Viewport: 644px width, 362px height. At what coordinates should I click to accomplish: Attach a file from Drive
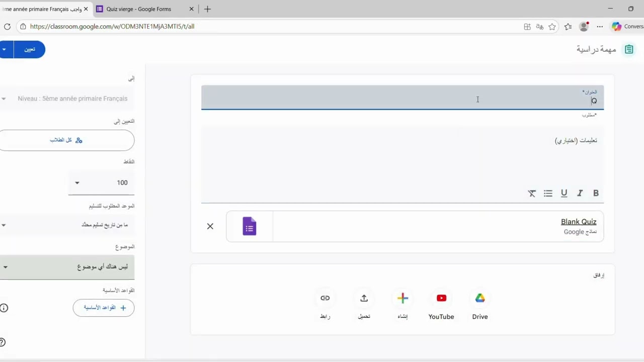480,298
